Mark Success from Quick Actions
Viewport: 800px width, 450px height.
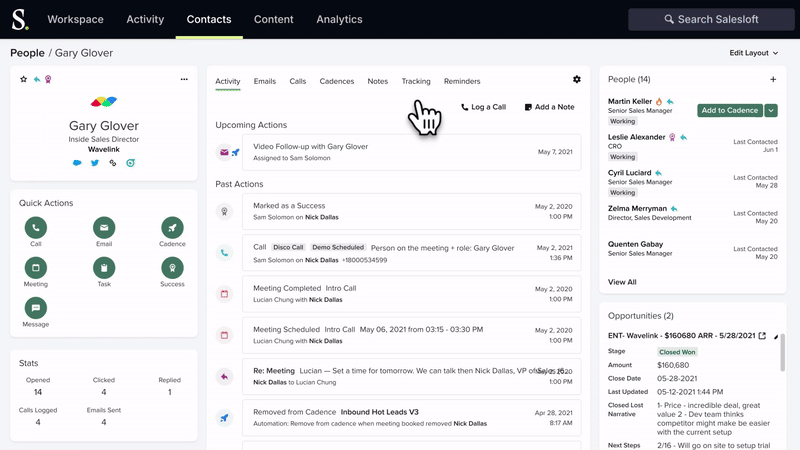[x=172, y=268]
